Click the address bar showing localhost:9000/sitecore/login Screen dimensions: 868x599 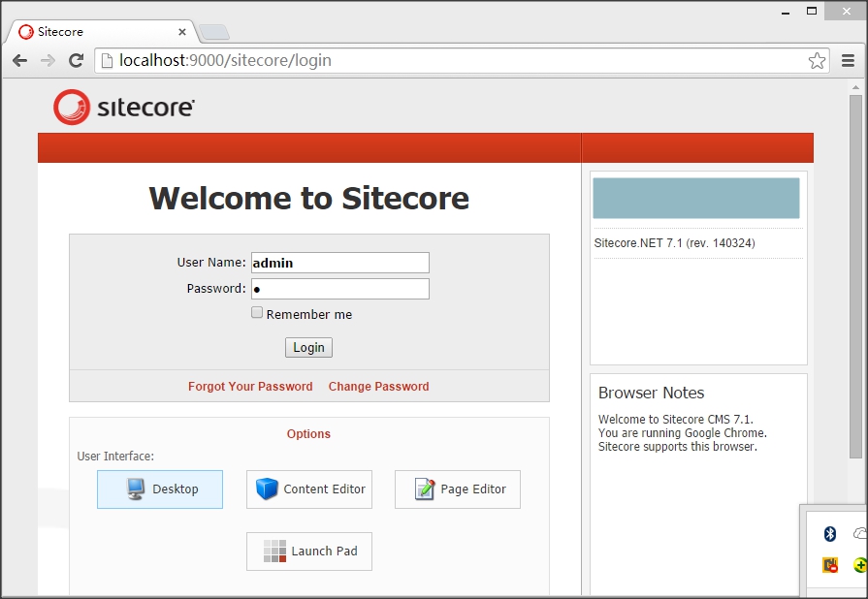pos(462,60)
